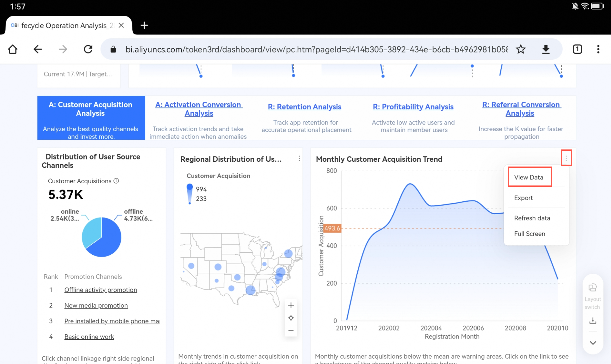Image resolution: width=611 pixels, height=364 pixels.
Task: Zoom out on the regional map
Action: (291, 331)
